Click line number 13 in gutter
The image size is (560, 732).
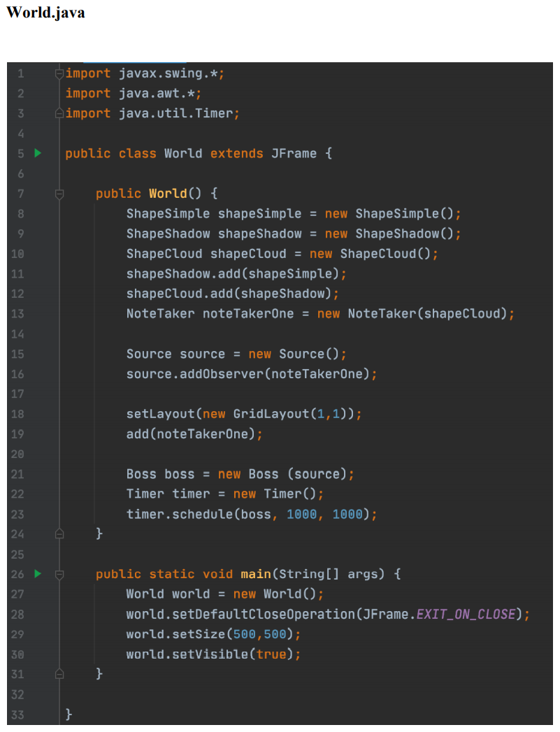coord(17,314)
